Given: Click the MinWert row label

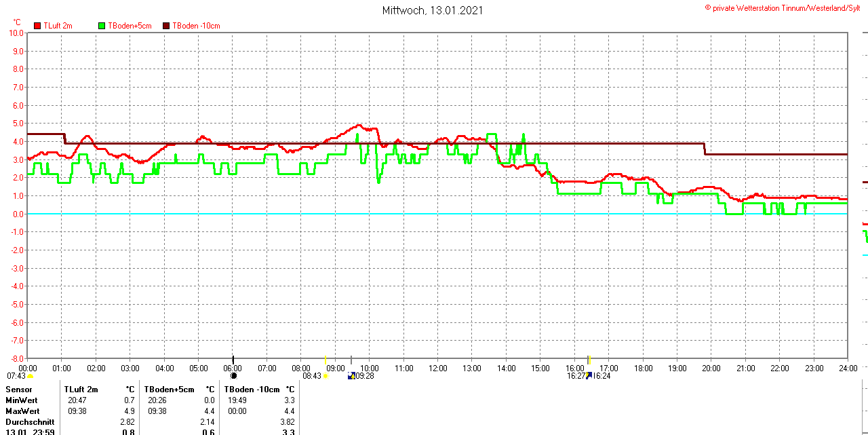Looking at the screenshot, I should 22,400.
